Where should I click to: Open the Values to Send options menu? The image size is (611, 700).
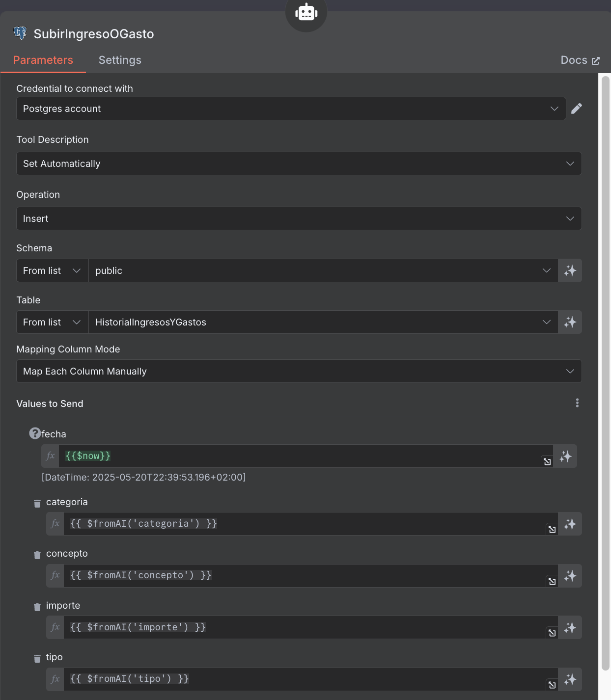click(577, 403)
